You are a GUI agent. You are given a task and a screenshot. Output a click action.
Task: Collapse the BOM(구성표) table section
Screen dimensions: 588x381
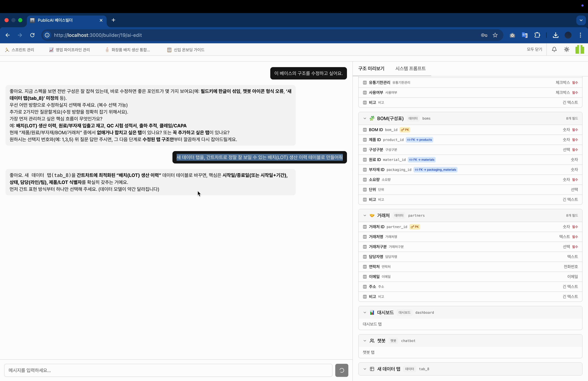click(x=365, y=118)
